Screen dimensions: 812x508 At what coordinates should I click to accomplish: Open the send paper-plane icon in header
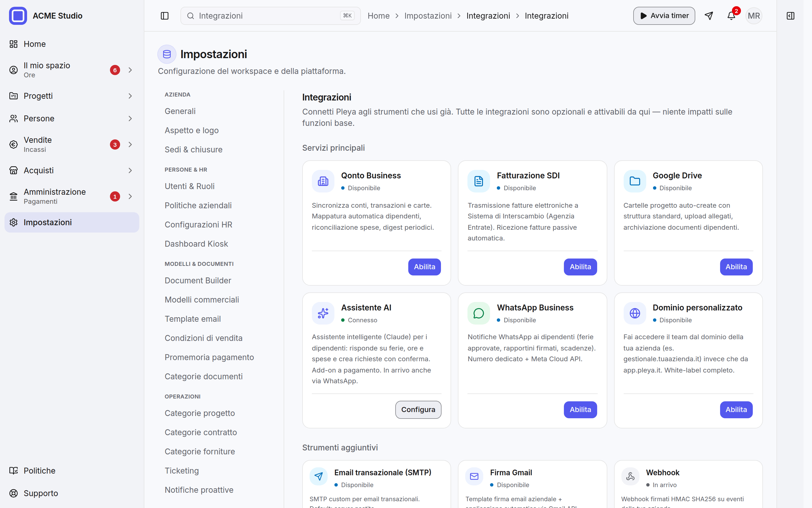click(709, 16)
